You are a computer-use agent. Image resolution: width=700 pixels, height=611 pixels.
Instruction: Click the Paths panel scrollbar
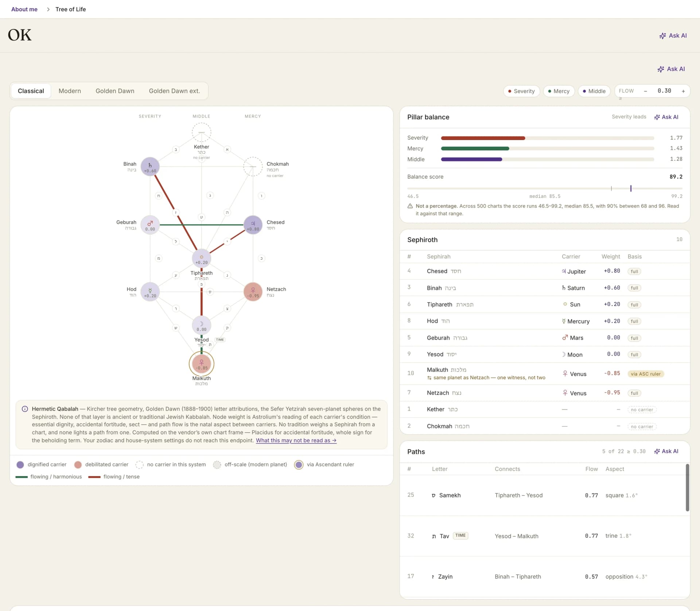click(687, 487)
